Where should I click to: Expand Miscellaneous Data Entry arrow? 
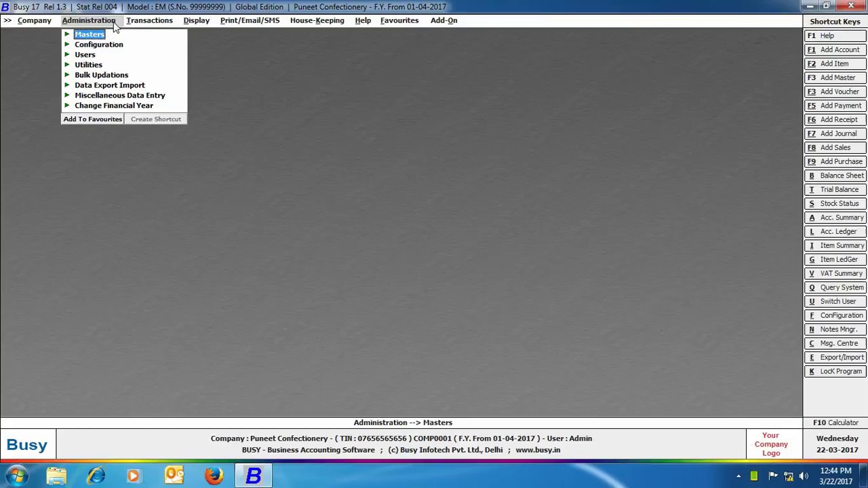pos(67,95)
